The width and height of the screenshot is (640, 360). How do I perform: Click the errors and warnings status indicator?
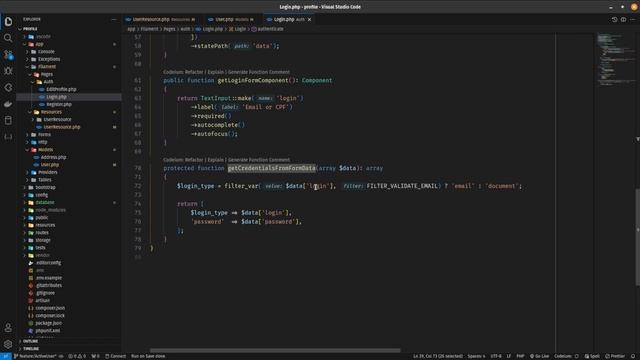tap(77, 356)
